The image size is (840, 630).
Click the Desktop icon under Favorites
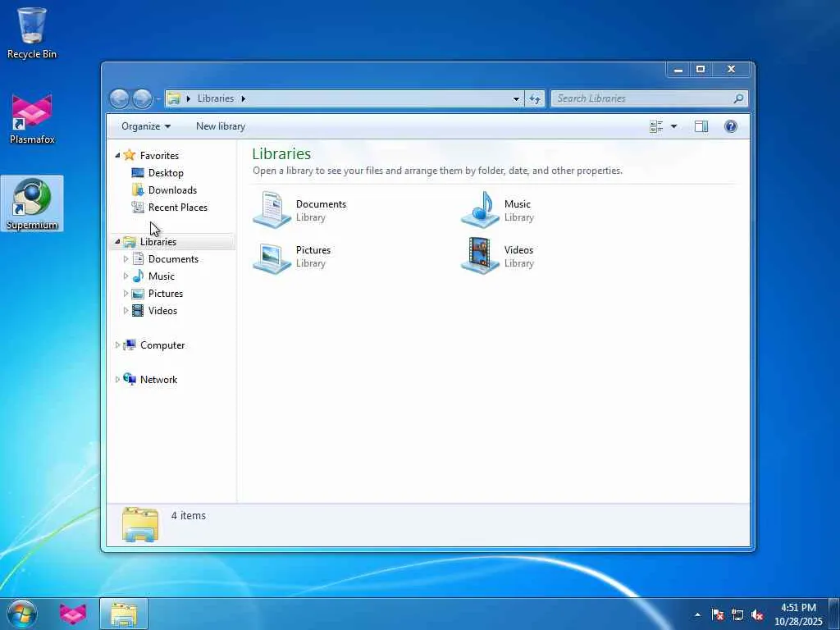[x=138, y=172]
